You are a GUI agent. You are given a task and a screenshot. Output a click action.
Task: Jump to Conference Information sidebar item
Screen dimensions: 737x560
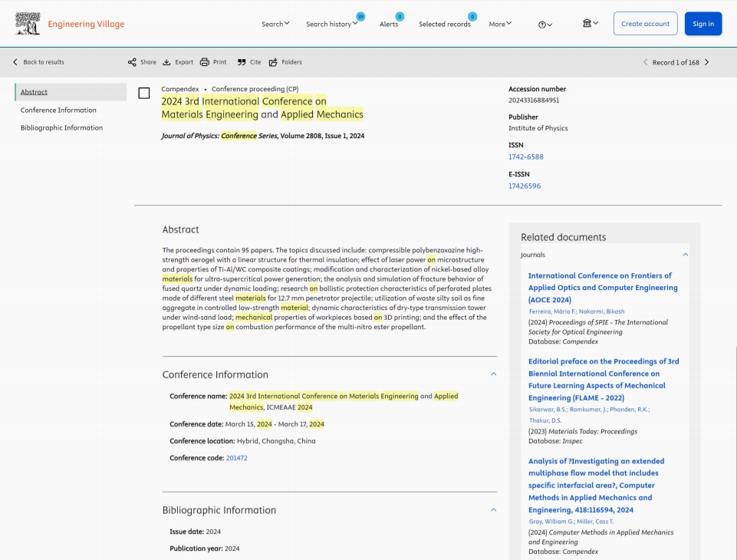pos(58,110)
